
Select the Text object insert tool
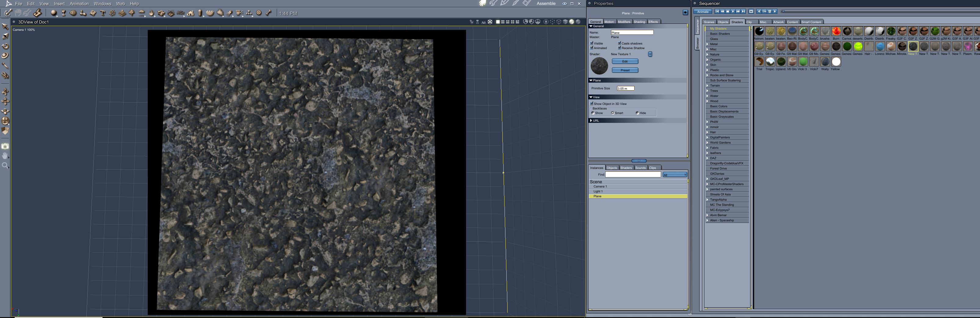click(102, 13)
